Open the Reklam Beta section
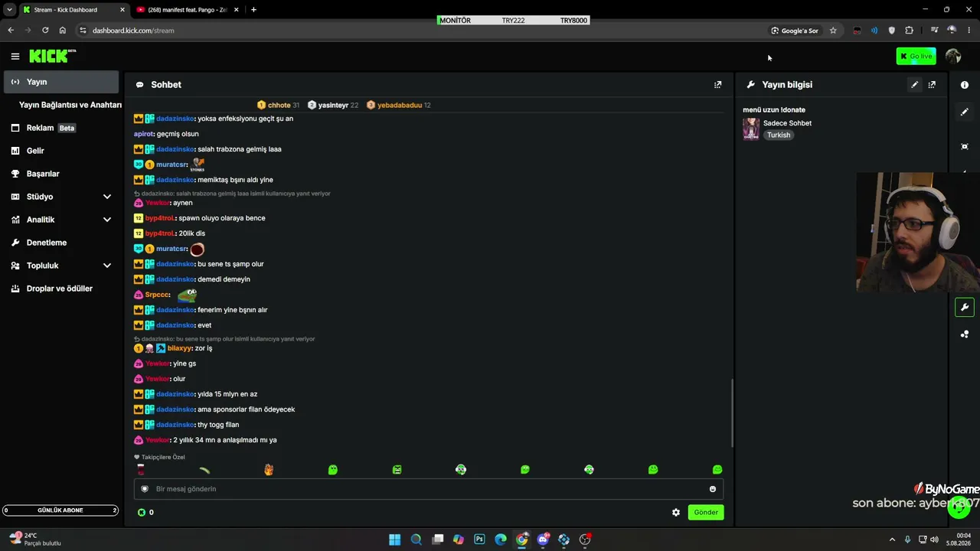 61,128
